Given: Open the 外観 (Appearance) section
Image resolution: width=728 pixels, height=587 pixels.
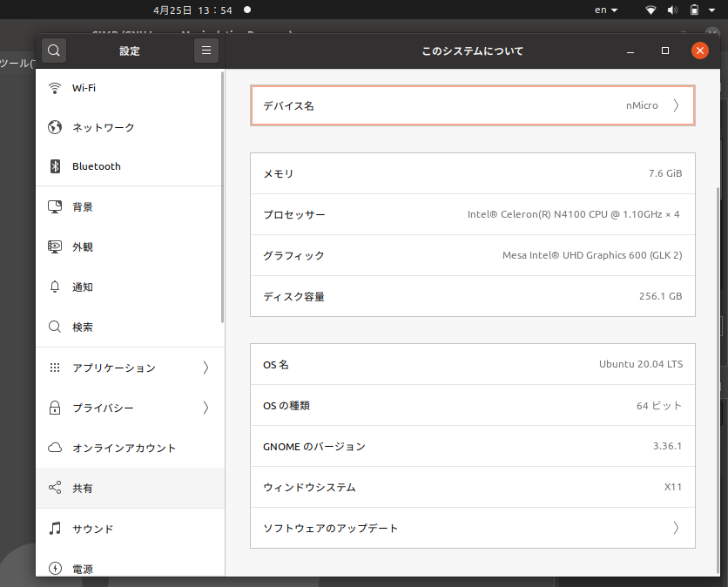Looking at the screenshot, I should pos(54,246).
